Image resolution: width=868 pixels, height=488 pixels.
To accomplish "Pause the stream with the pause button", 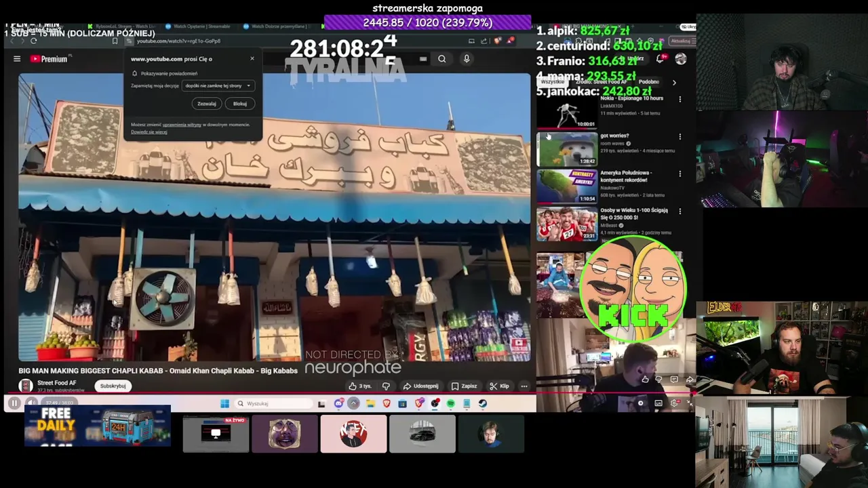I will click(x=14, y=403).
